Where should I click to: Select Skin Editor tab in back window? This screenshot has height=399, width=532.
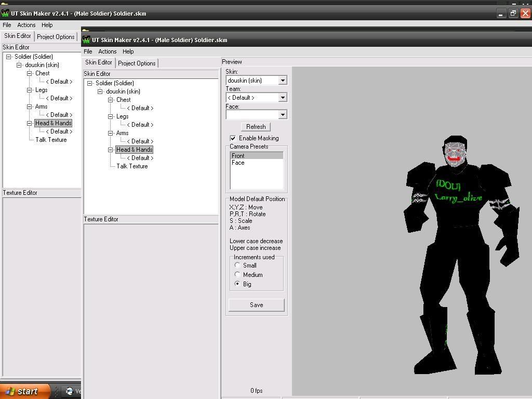pyautogui.click(x=17, y=36)
